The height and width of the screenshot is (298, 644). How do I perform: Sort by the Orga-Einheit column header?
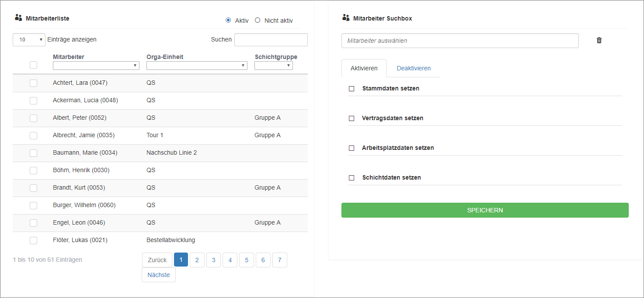click(165, 57)
